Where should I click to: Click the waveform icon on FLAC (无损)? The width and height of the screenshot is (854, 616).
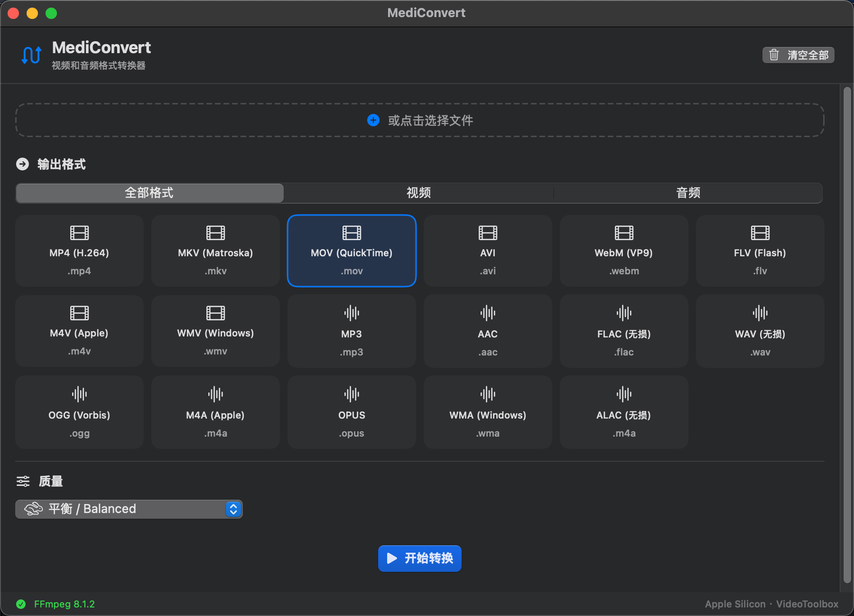(624, 313)
